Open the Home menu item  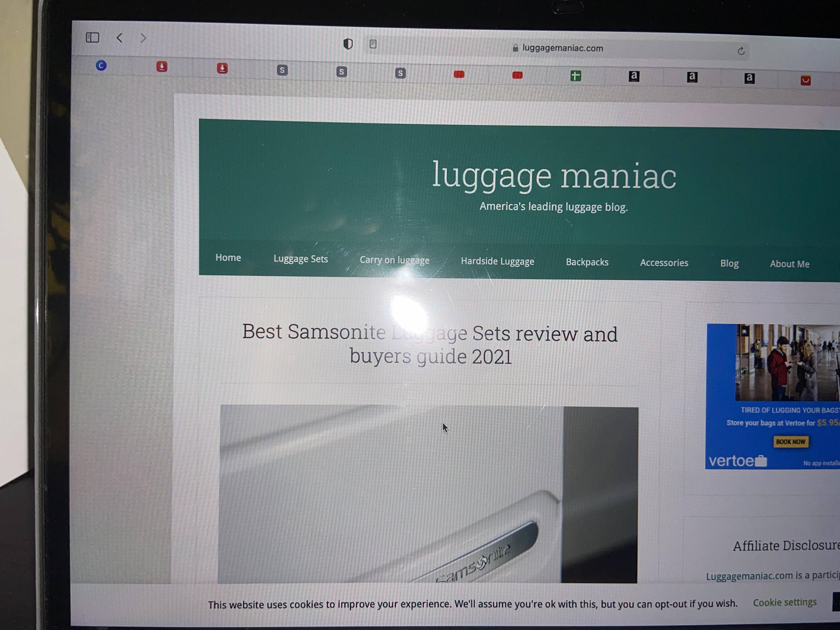(x=228, y=257)
